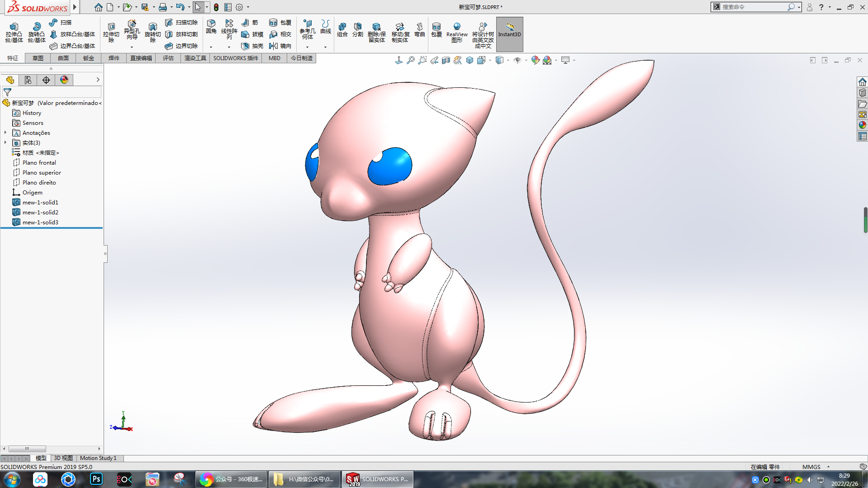Choose the Swept Cut (扫描切除) tool
868x488 pixels.
click(181, 22)
